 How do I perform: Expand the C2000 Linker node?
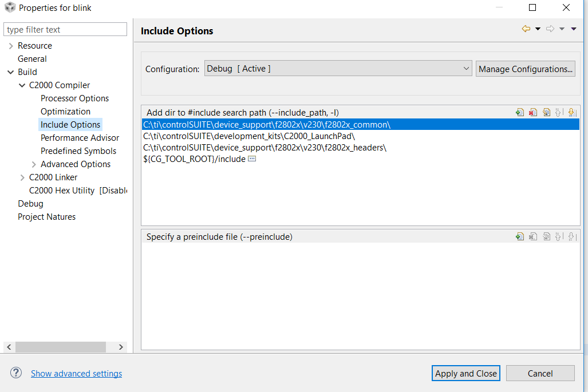pyautogui.click(x=22, y=177)
